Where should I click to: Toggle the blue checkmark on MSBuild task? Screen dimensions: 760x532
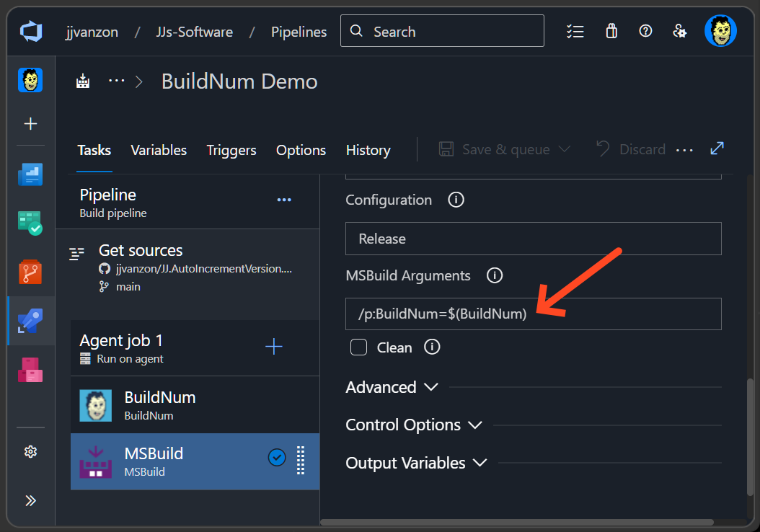coord(276,456)
